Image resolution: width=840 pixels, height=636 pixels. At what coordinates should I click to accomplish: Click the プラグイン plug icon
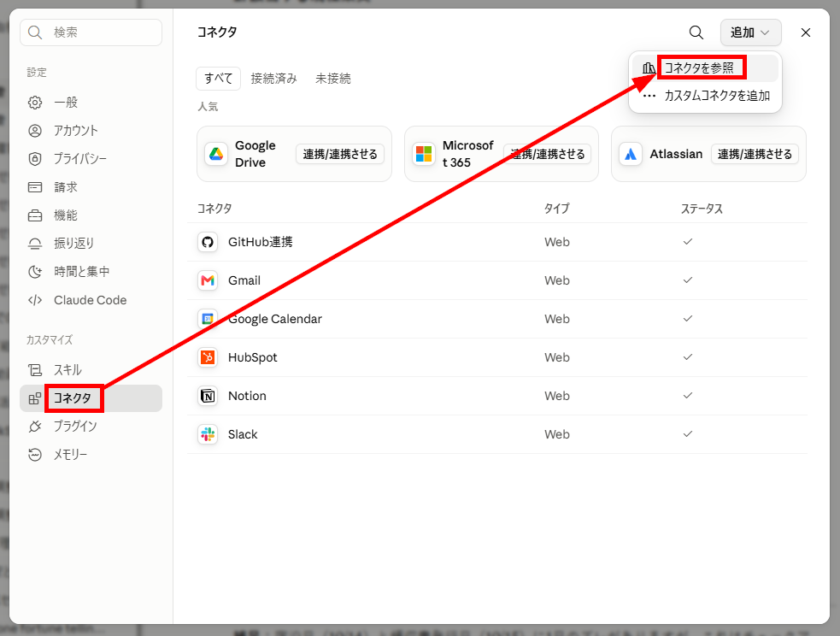pyautogui.click(x=35, y=427)
